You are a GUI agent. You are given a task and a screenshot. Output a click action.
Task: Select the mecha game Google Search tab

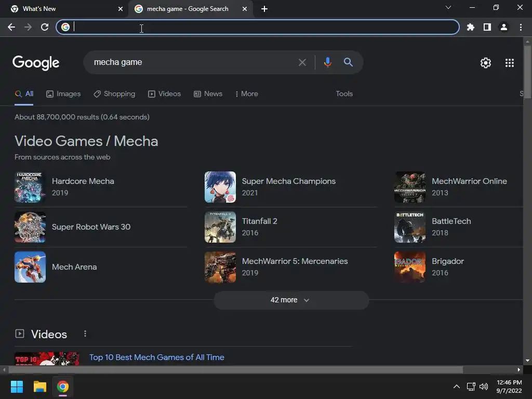(x=190, y=9)
